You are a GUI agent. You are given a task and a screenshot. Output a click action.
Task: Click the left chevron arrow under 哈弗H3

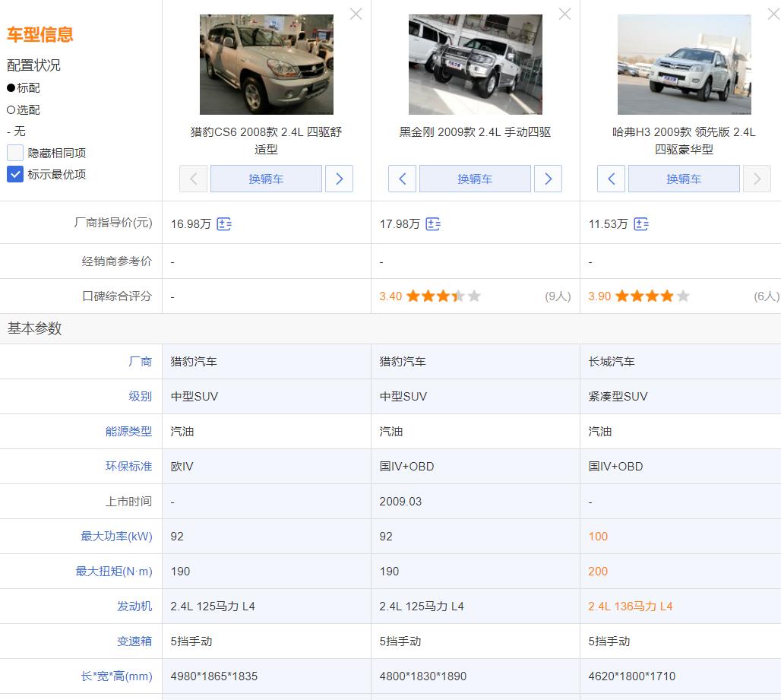[611, 179]
